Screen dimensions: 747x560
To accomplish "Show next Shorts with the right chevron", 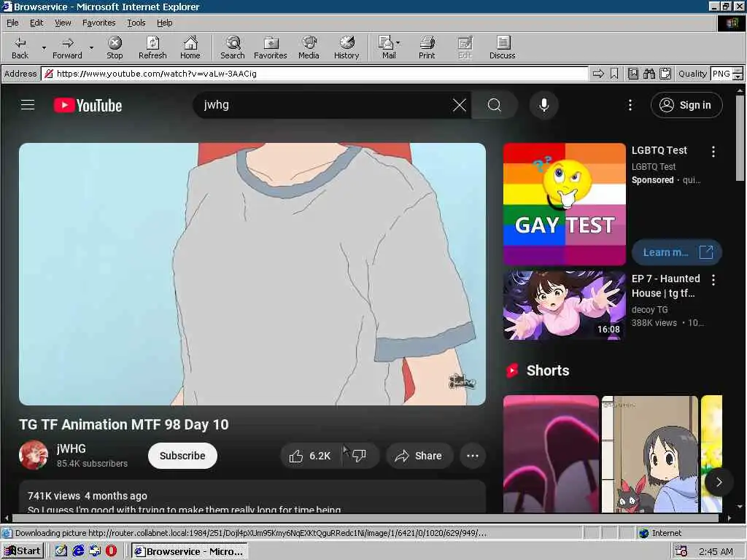I will 719,482.
